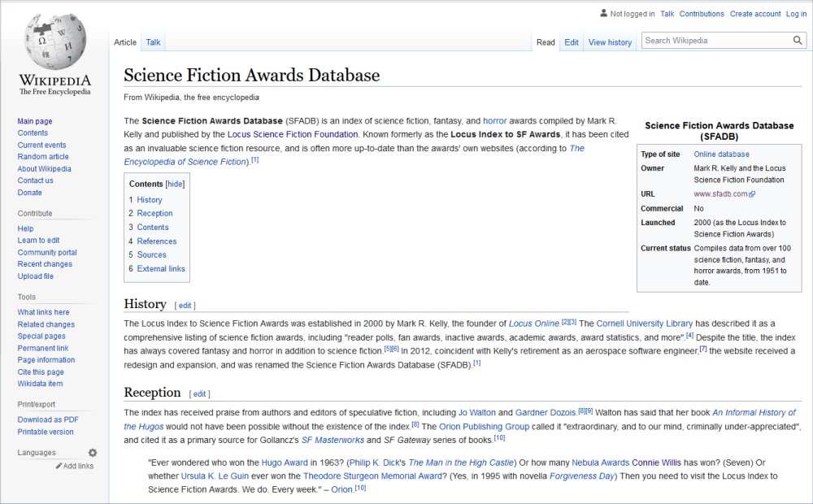Open the Wikidata item link
The height and width of the screenshot is (504, 813).
(40, 384)
